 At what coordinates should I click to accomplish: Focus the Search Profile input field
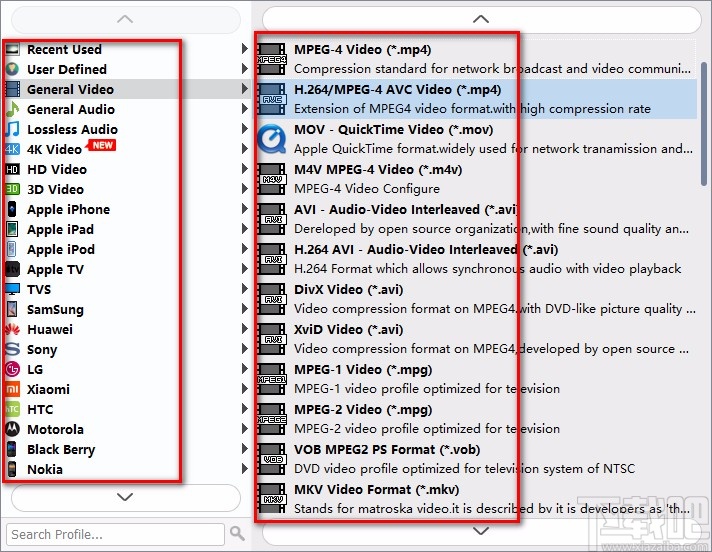(115, 534)
